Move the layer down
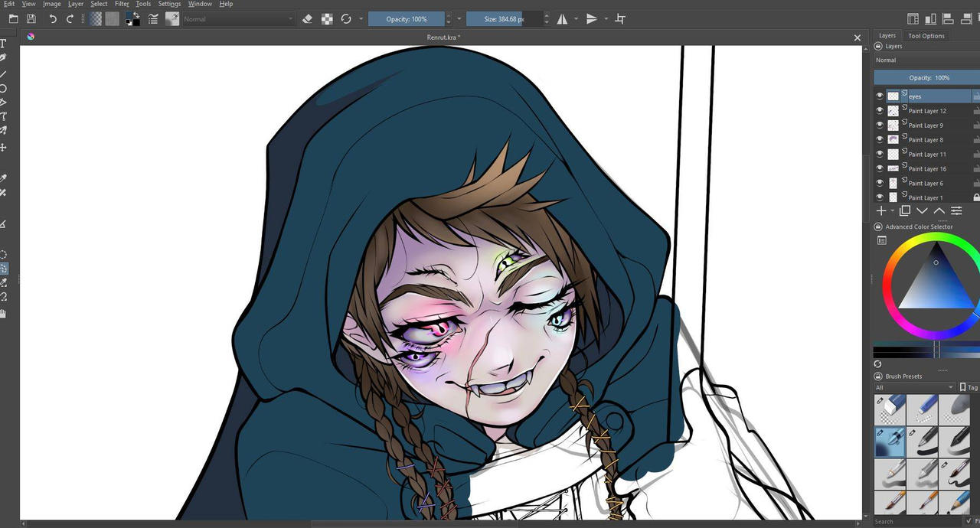Screen dimensions: 980x528 (922, 210)
